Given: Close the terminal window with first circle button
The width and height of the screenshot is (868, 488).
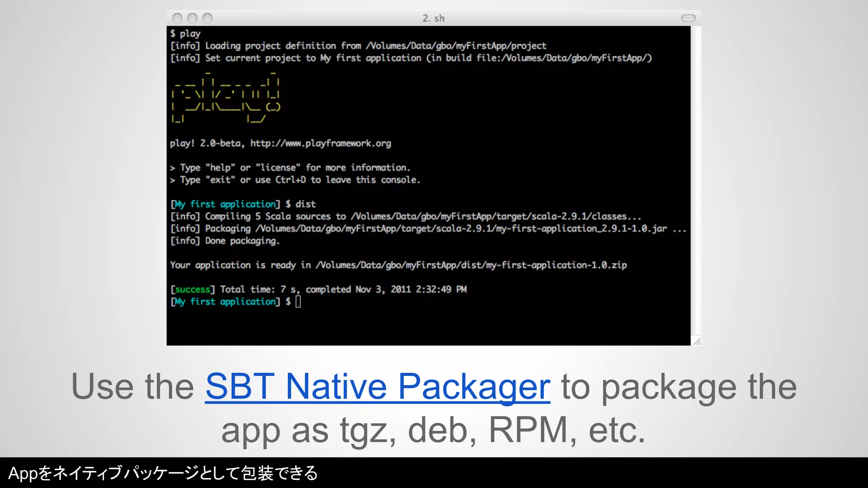Looking at the screenshot, I should [x=178, y=18].
